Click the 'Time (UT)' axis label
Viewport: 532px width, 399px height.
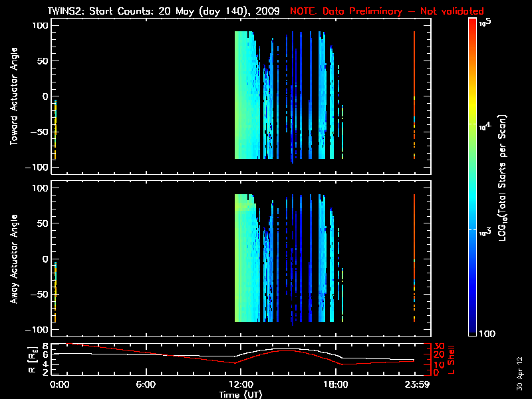coord(240,394)
